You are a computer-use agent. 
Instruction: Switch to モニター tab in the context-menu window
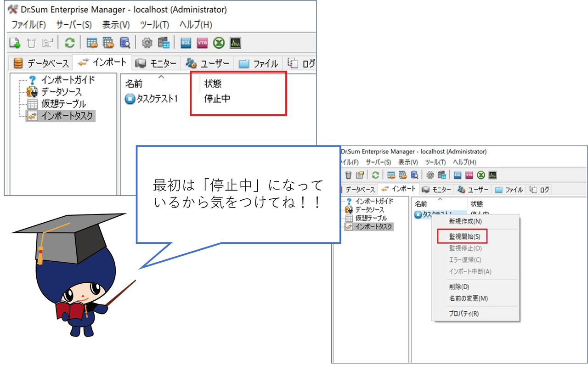pos(436,190)
